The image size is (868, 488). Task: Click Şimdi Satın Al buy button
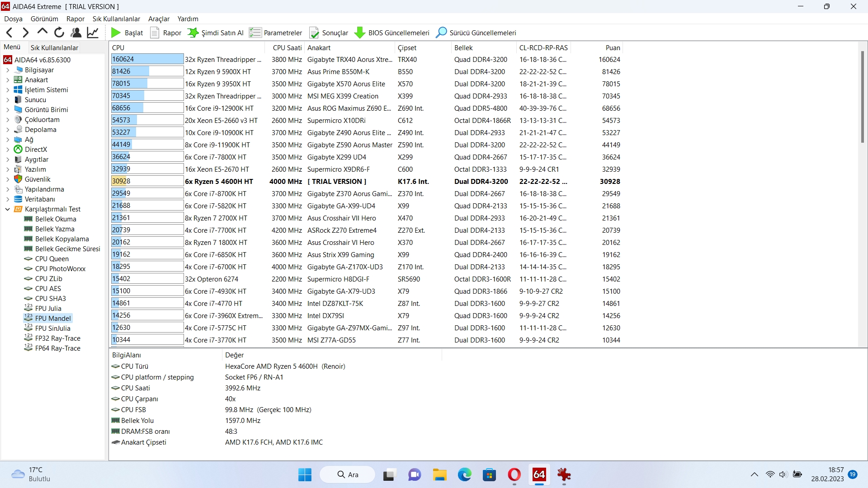[x=216, y=33]
